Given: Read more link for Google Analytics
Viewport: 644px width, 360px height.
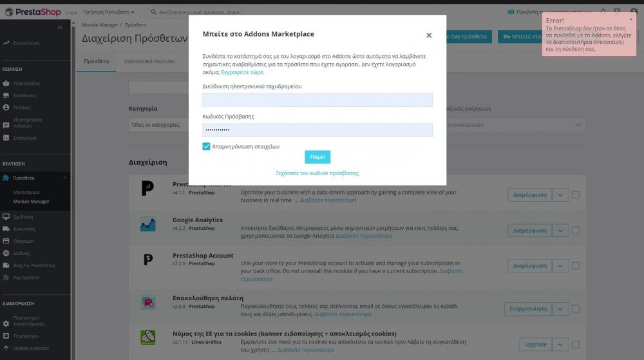Looking at the screenshot, I should point(364,236).
